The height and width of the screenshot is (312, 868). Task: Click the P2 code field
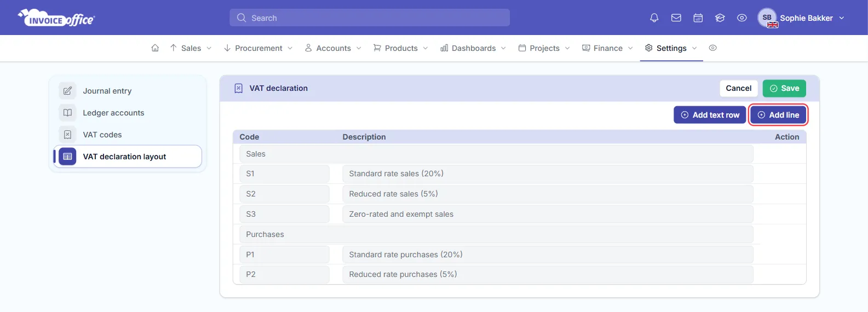(284, 274)
